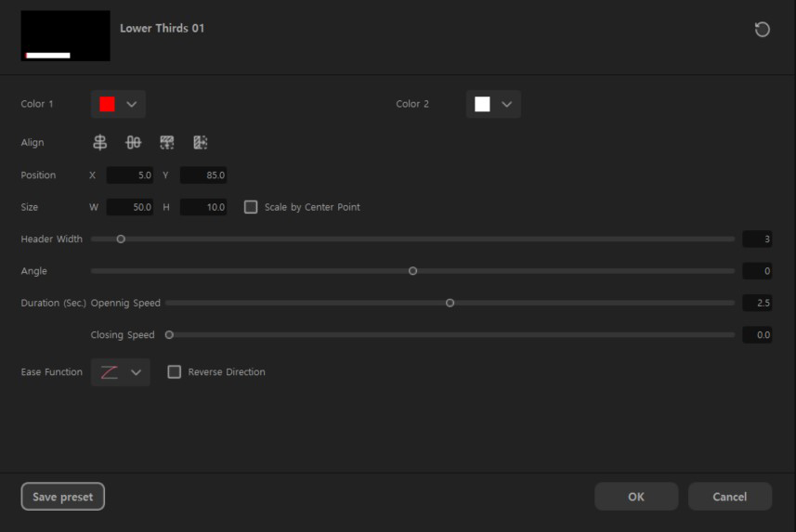
Task: Click the Angle slider handle
Action: click(413, 271)
